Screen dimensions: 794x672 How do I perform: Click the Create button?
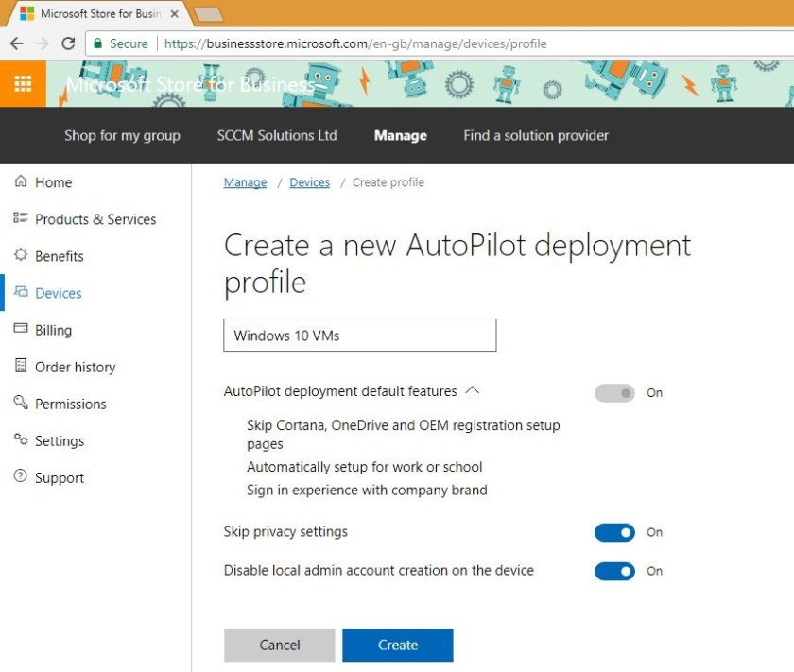(398, 645)
